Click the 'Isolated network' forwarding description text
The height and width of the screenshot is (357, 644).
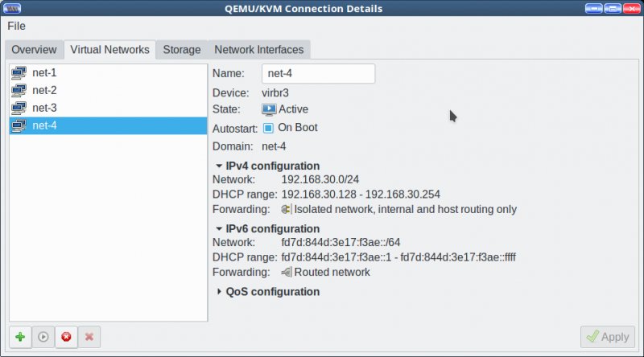pos(406,209)
